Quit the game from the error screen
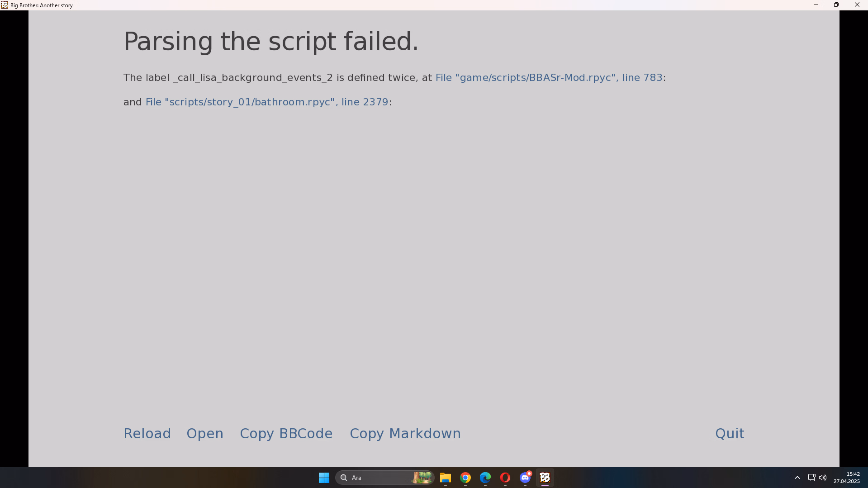 730,433
